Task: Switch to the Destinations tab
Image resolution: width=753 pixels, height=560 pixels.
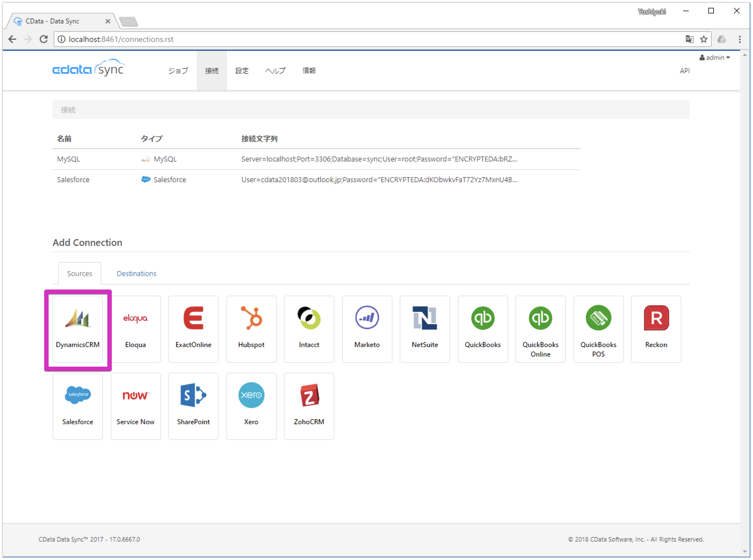Action: tap(136, 273)
